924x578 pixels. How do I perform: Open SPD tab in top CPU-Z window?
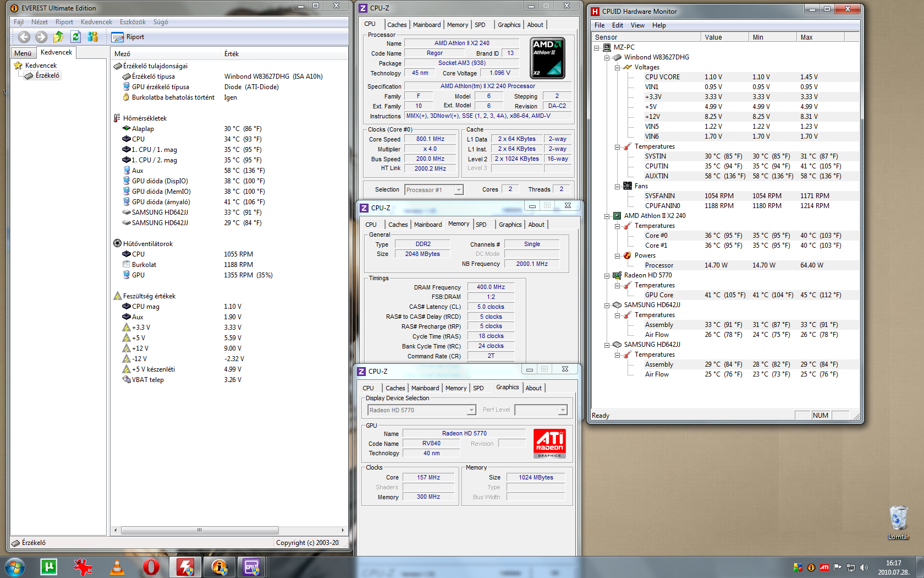click(480, 25)
